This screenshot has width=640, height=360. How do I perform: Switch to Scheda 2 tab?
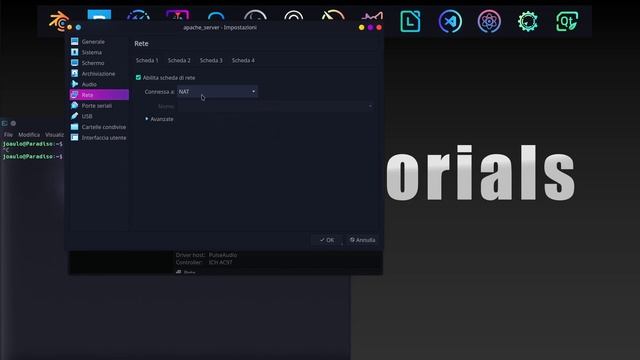tap(179, 60)
